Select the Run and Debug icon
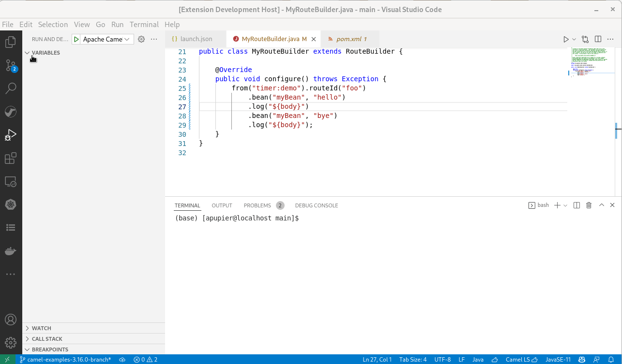 (11, 135)
